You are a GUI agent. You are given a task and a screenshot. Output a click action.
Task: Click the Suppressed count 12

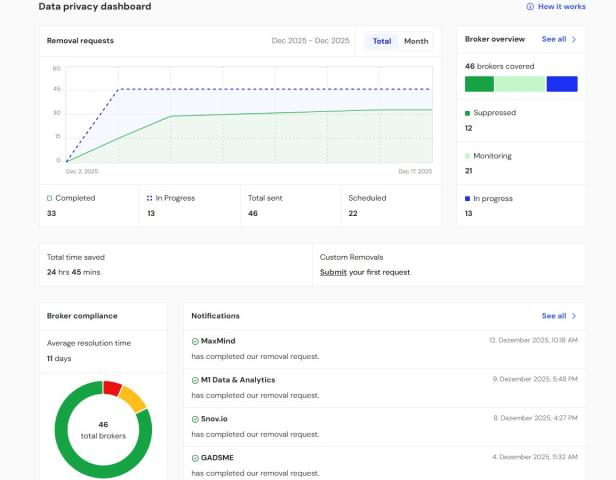pos(468,128)
